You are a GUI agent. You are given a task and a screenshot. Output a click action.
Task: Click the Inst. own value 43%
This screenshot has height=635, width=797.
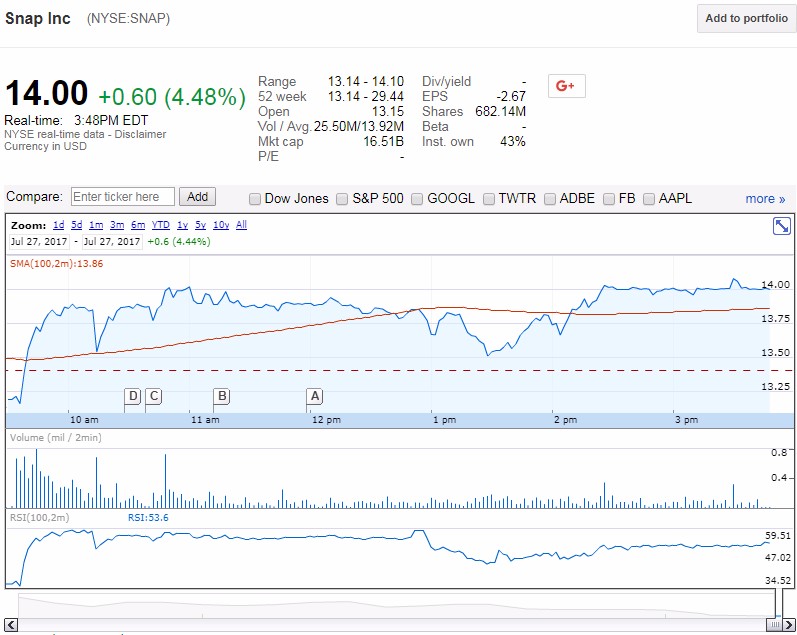click(x=513, y=141)
